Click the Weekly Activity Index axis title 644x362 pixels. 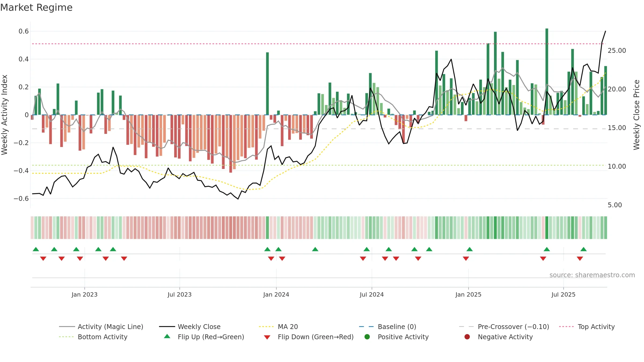click(x=4, y=115)
